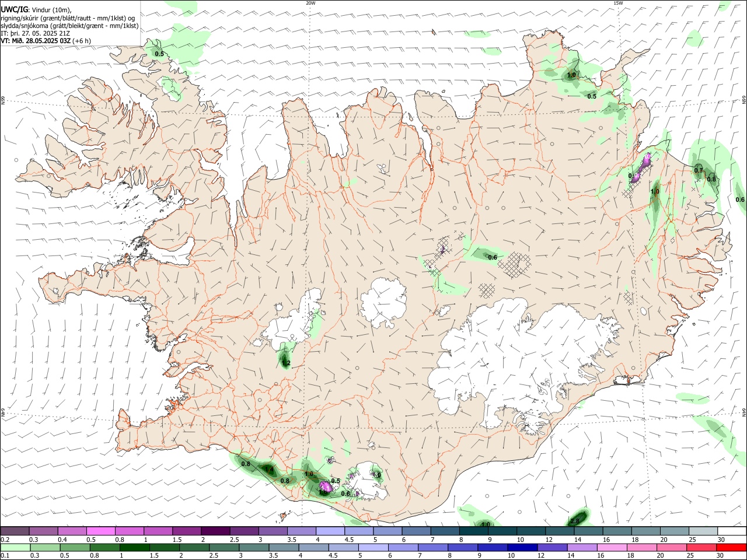This screenshot has height=560, width=747.
Task: Click the '(+6 h)' forecast offset text
Action: pos(82,41)
